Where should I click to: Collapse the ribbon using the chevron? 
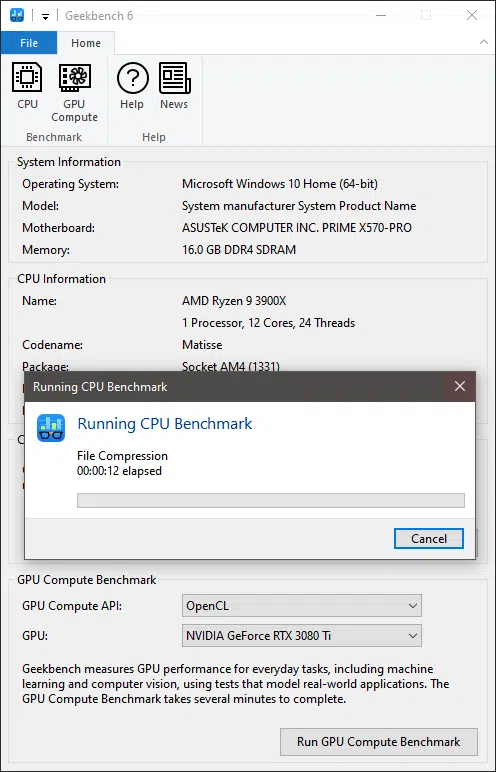point(484,43)
